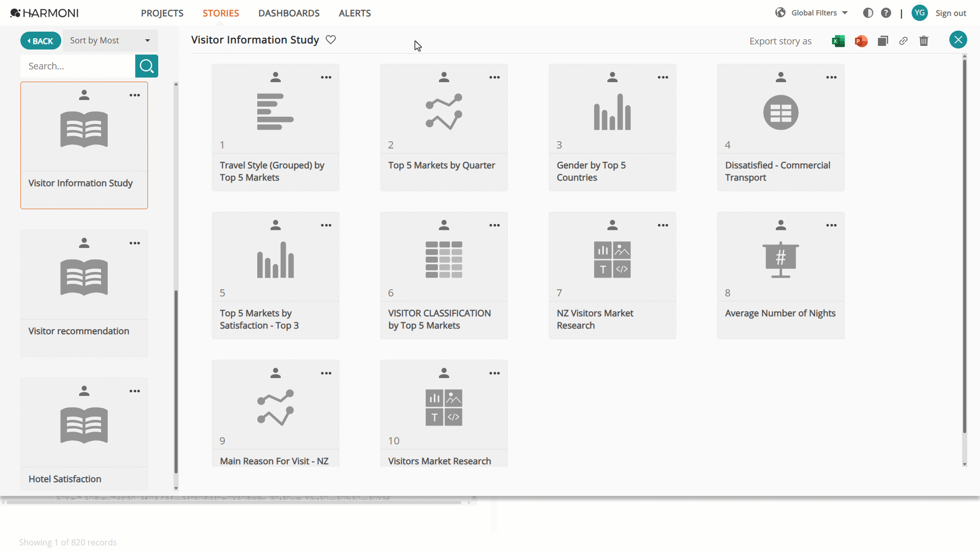The width and height of the screenshot is (980, 551).
Task: Open more options for Average Number of Nights
Action: (831, 226)
